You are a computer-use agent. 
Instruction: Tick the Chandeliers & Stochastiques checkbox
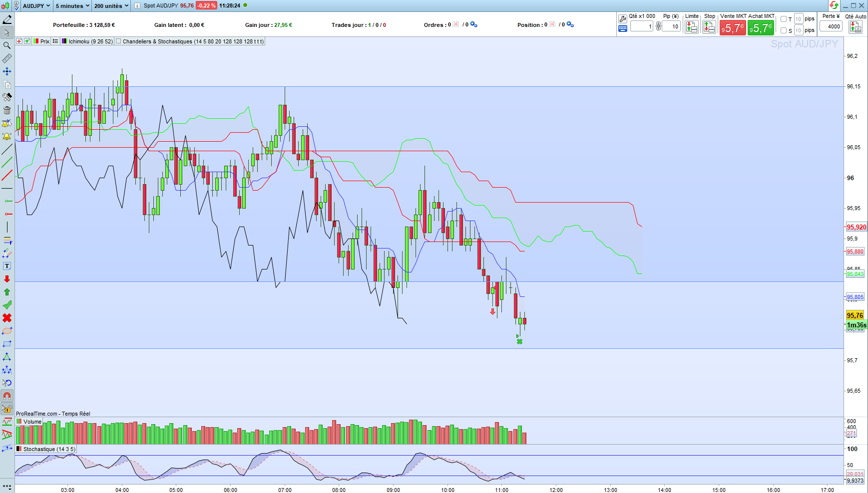[118, 41]
